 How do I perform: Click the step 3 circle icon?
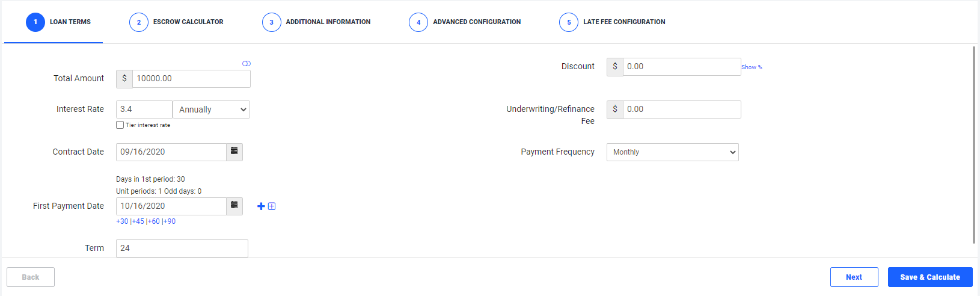[x=272, y=22]
